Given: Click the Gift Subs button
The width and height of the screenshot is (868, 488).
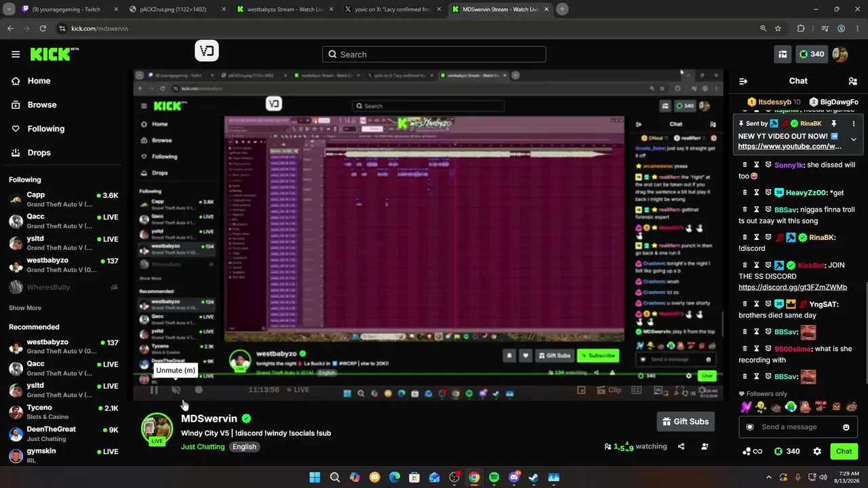Looking at the screenshot, I should coord(686,422).
